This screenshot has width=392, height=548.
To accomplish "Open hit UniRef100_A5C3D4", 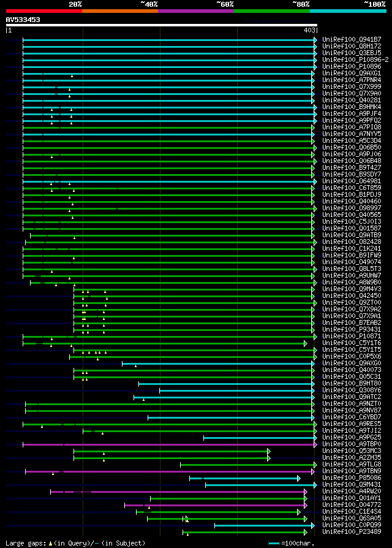I will click(352, 141).
